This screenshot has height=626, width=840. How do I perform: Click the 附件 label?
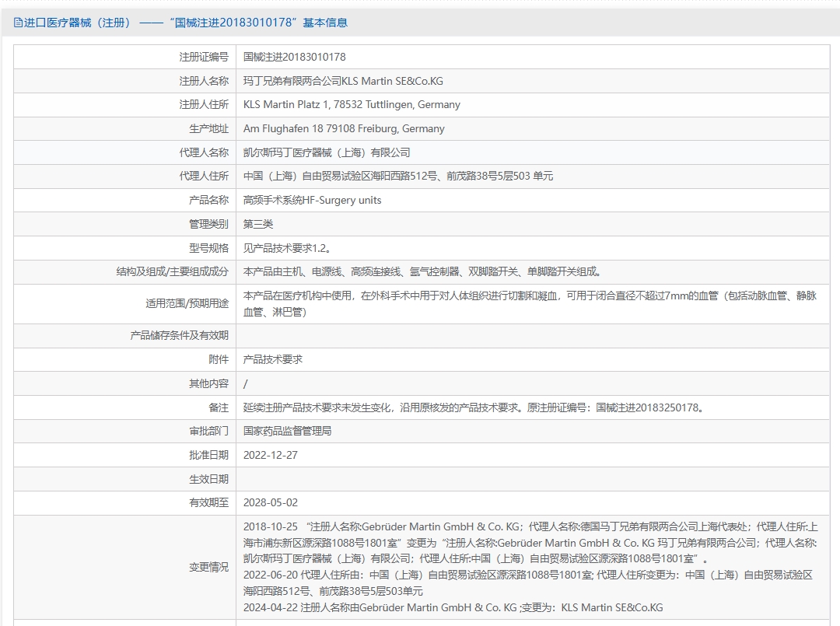pyautogui.click(x=219, y=359)
